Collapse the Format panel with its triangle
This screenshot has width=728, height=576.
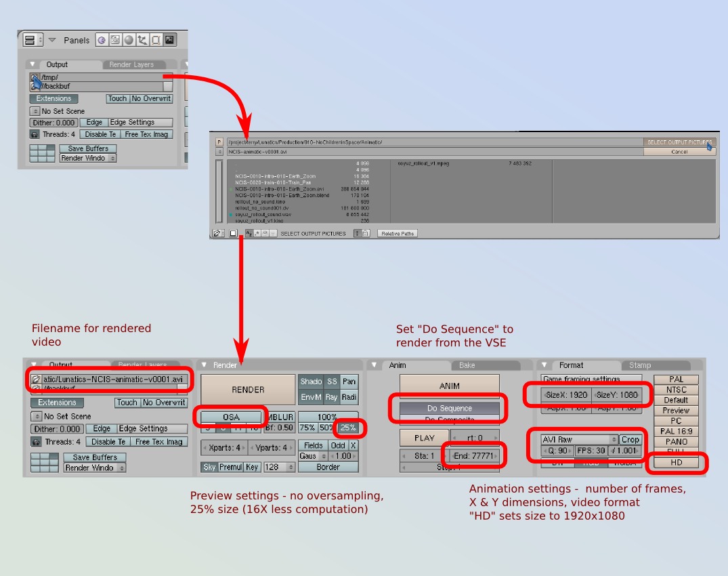click(x=544, y=365)
